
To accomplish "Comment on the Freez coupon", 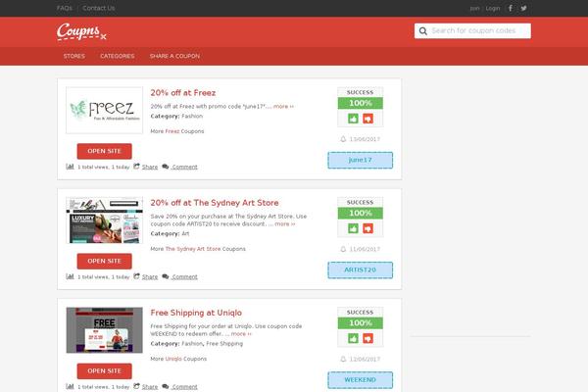I will tap(184, 167).
